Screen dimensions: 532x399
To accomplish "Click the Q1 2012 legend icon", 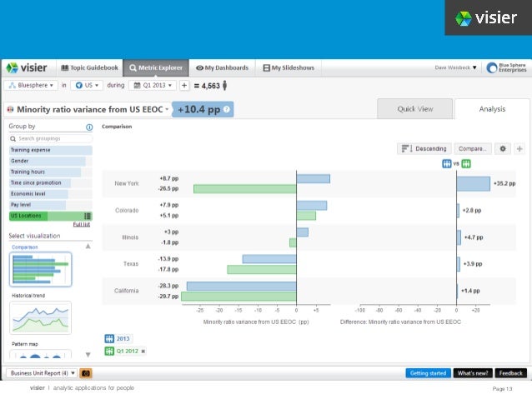I will click(x=109, y=352).
